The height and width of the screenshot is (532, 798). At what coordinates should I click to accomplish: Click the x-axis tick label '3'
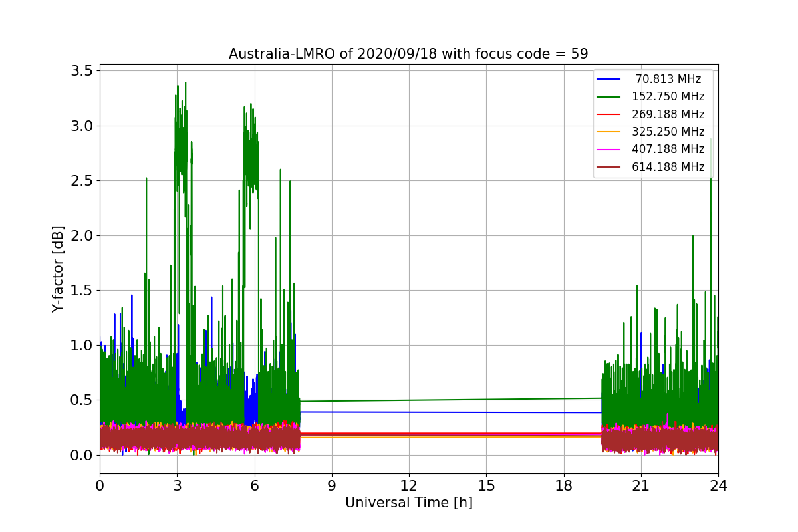click(177, 486)
